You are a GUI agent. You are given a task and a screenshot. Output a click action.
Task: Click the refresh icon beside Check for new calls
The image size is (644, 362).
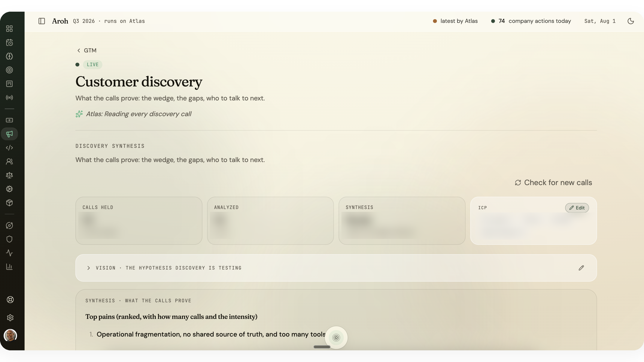(x=518, y=183)
